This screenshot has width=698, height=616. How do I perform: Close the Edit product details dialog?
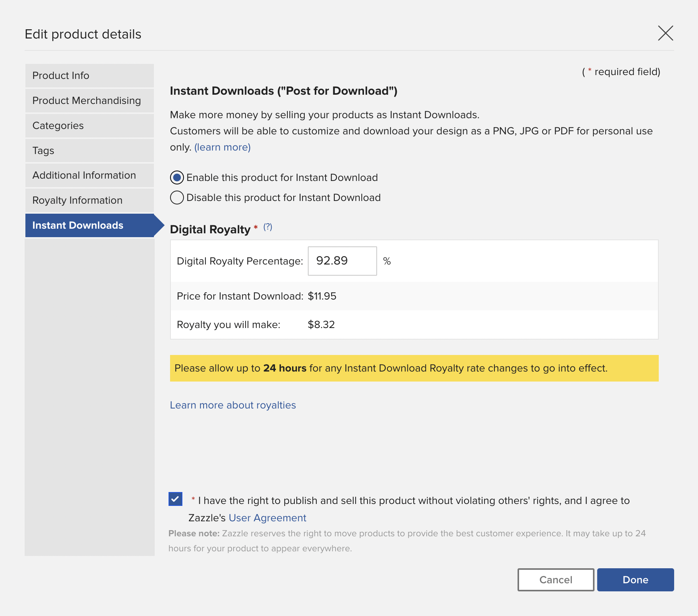coord(665,33)
